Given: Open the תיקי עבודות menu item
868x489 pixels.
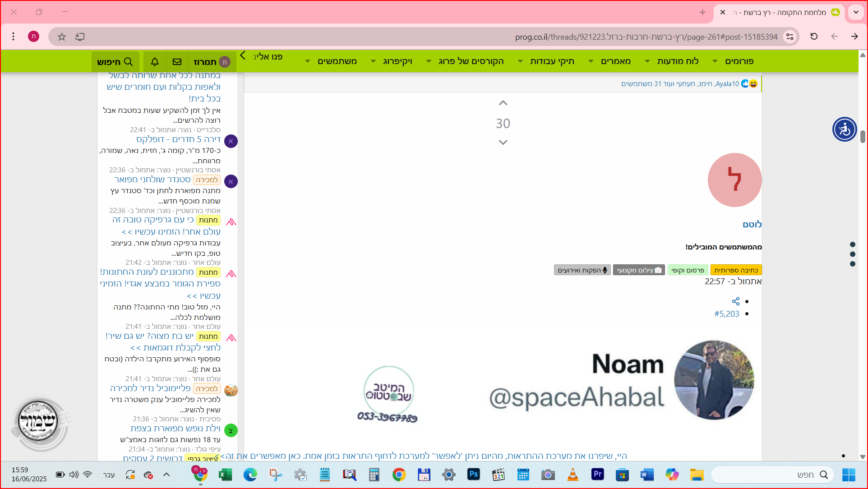Looking at the screenshot, I should 552,61.
